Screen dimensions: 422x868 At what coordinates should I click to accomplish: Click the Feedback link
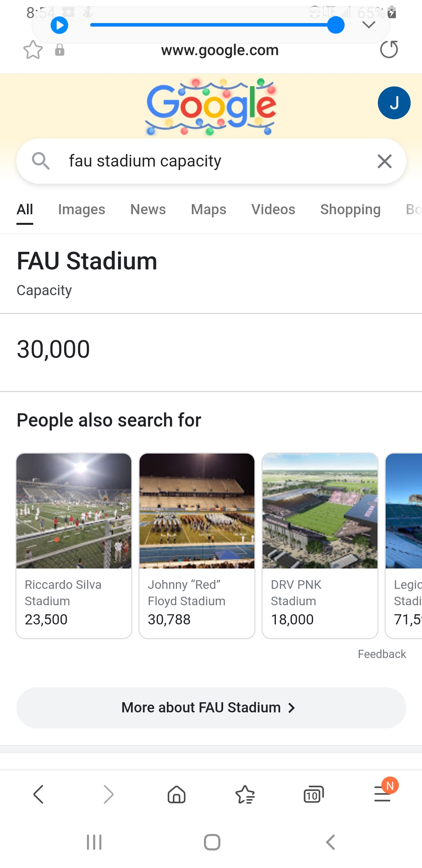(x=382, y=654)
